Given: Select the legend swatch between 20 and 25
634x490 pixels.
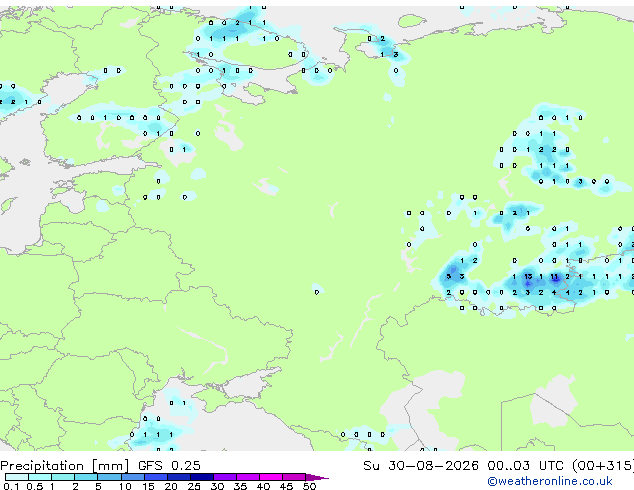Looking at the screenshot, I should click(178, 477).
